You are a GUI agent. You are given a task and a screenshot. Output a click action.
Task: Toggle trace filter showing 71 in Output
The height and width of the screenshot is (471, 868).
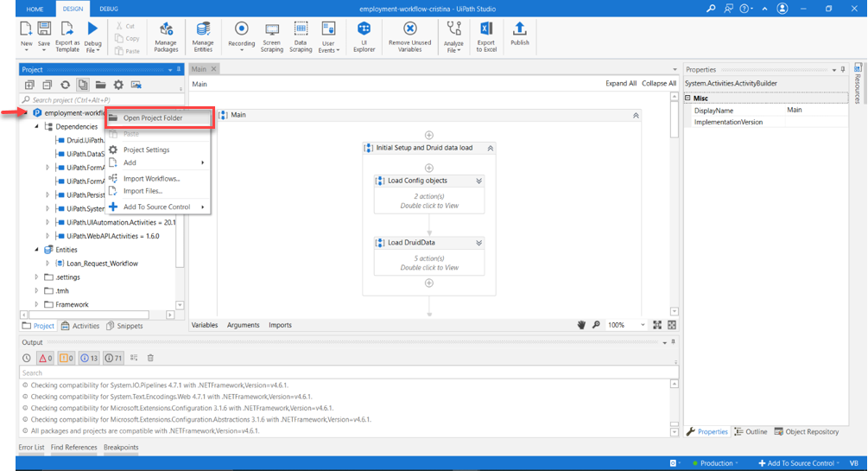tap(113, 358)
